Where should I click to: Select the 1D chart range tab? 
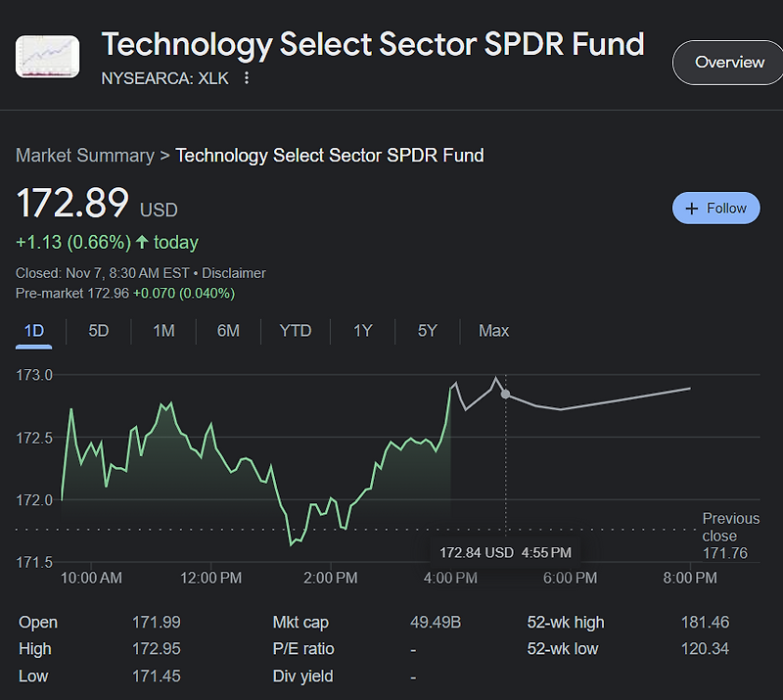click(34, 331)
